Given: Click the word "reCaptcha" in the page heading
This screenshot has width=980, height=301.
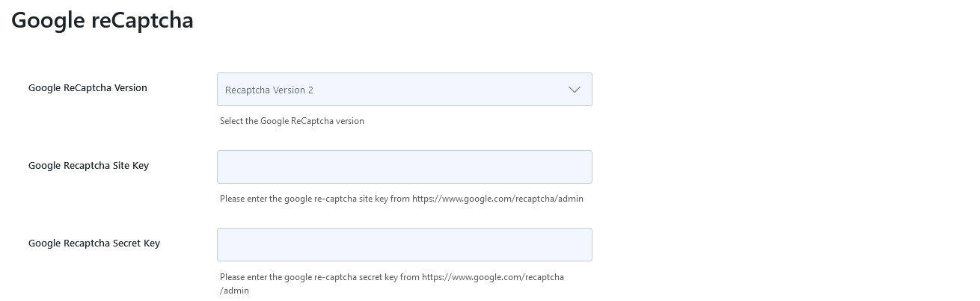Looking at the screenshot, I should [x=142, y=20].
